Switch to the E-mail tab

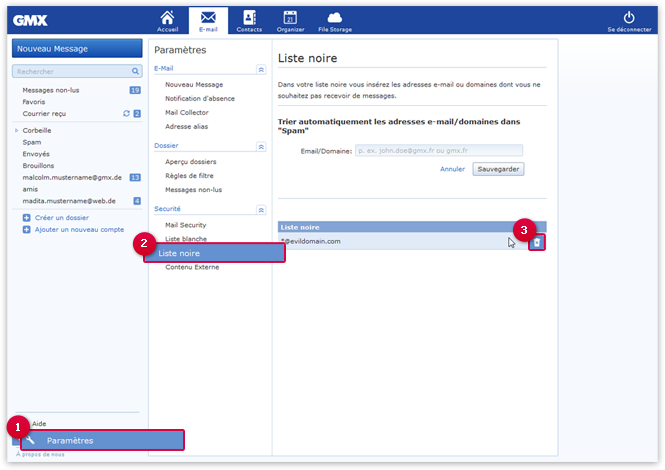click(x=208, y=21)
